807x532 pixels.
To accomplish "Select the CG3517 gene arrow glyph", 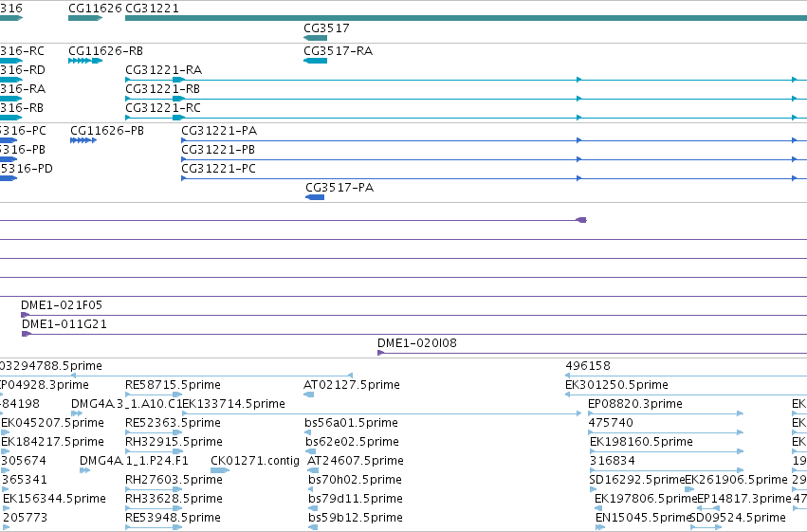I will (315, 38).
